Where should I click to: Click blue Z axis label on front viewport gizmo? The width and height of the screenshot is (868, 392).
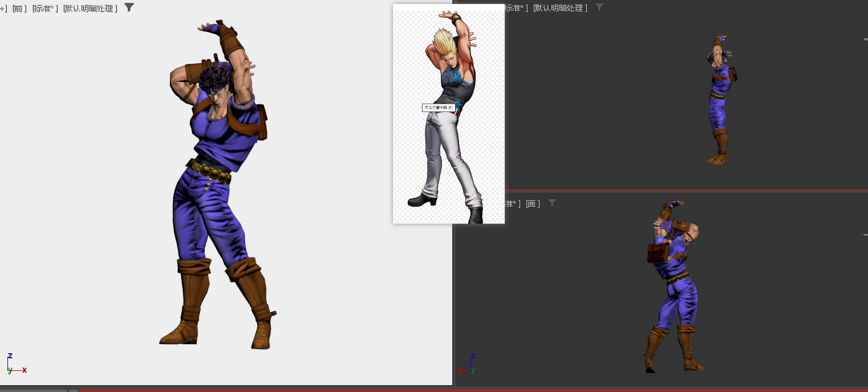(x=9, y=356)
